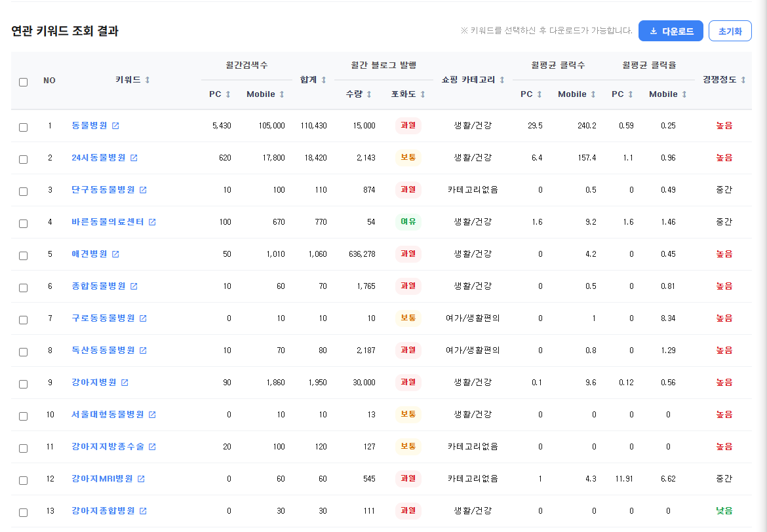Image resolution: width=767 pixels, height=532 pixels.
Task: Open the 강아지MRI병원 keyword link
Action: pos(102,479)
